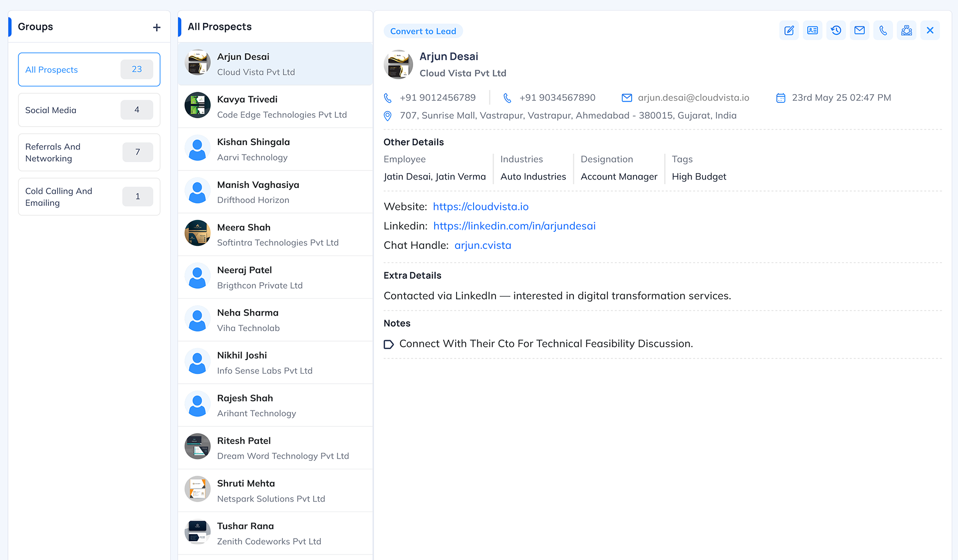Select prospect Kavya Trivedi in list
958x560 pixels.
click(x=275, y=107)
